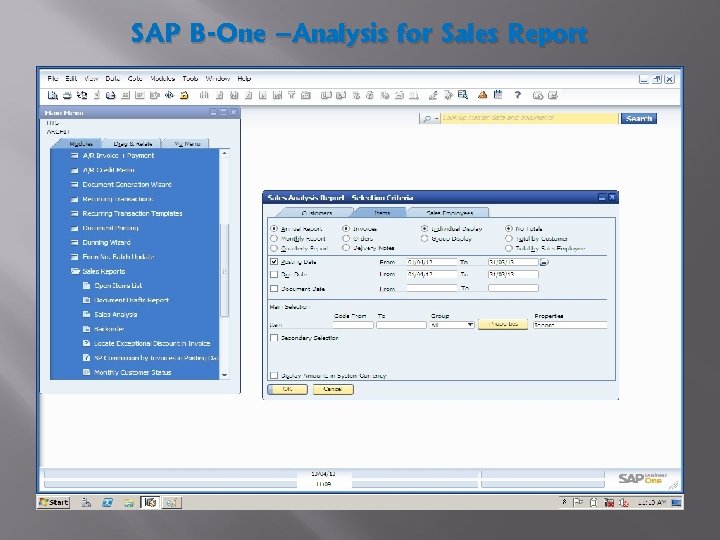
Task: Click the Send Email toolbar icon
Action: point(82,95)
